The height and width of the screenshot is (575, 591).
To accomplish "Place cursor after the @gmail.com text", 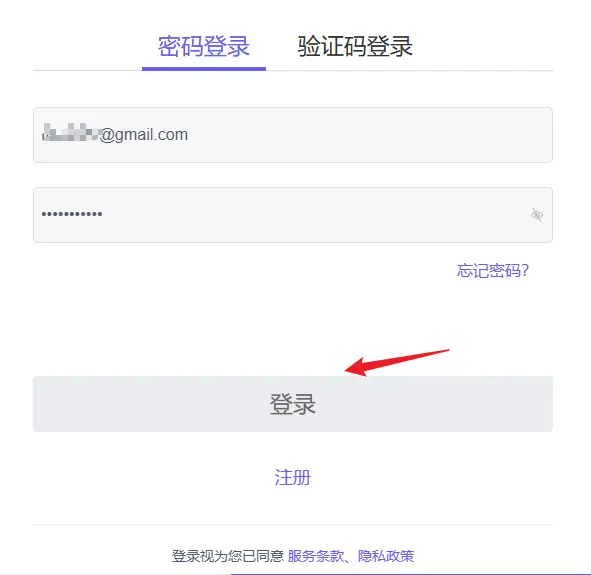I will coord(189,135).
